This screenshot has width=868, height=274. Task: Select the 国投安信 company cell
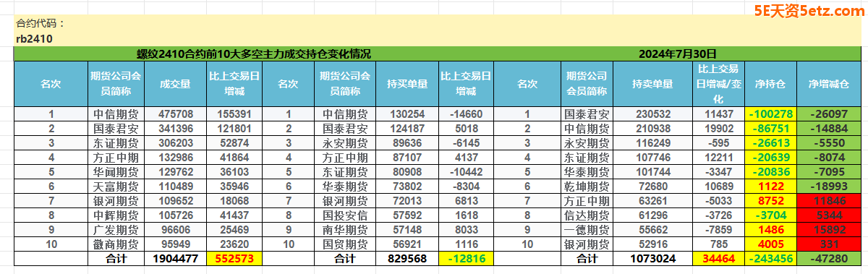[x=344, y=215]
